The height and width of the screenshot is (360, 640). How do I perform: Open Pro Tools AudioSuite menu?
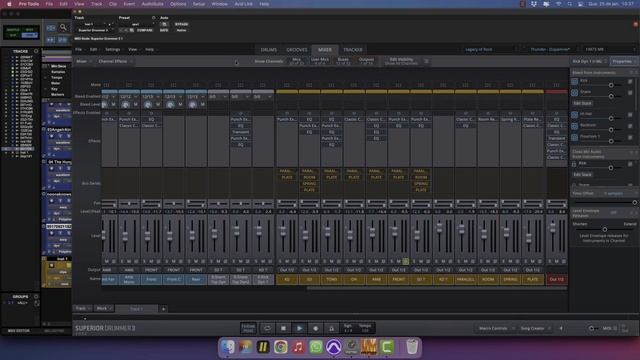[x=152, y=4]
